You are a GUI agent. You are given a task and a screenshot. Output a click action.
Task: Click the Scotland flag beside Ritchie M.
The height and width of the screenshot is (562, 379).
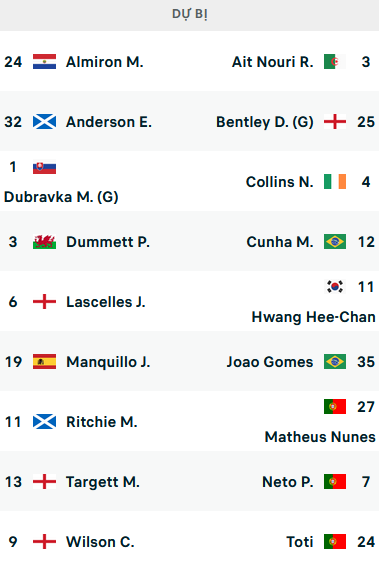tap(44, 422)
